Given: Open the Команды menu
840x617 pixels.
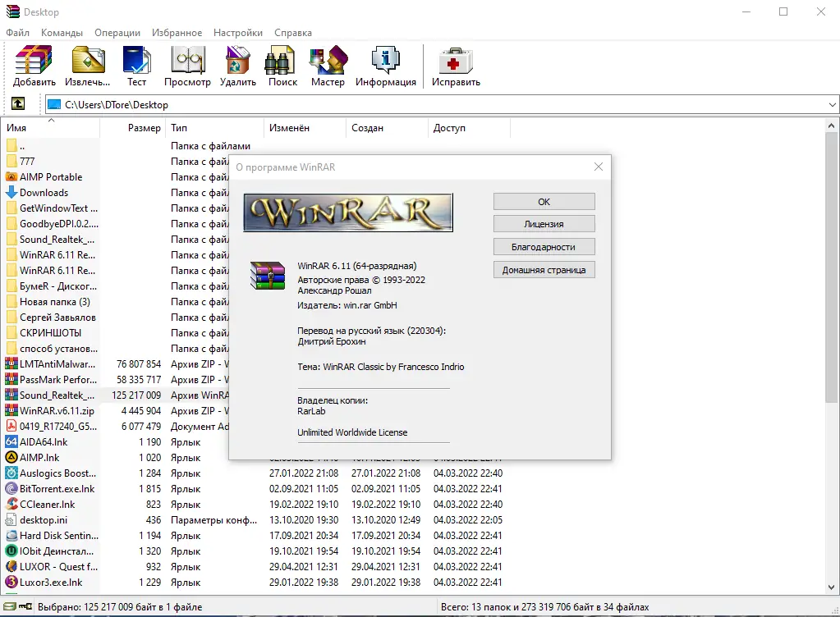Looking at the screenshot, I should (x=62, y=33).
